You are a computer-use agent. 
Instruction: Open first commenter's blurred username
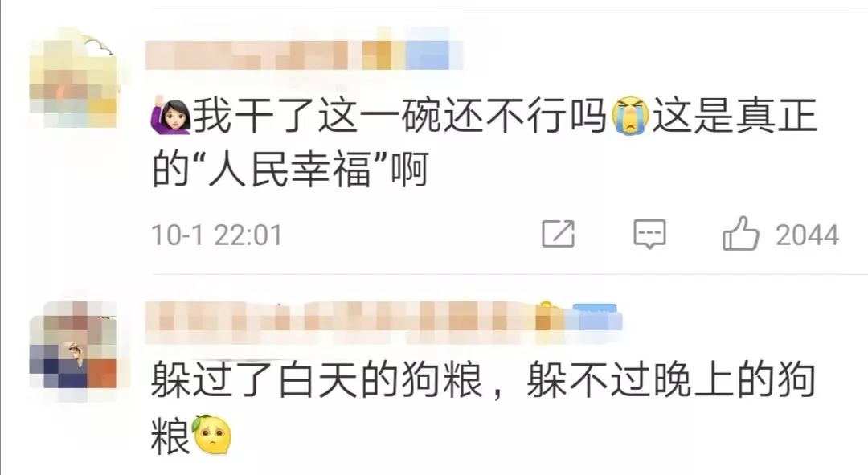pos(274,55)
